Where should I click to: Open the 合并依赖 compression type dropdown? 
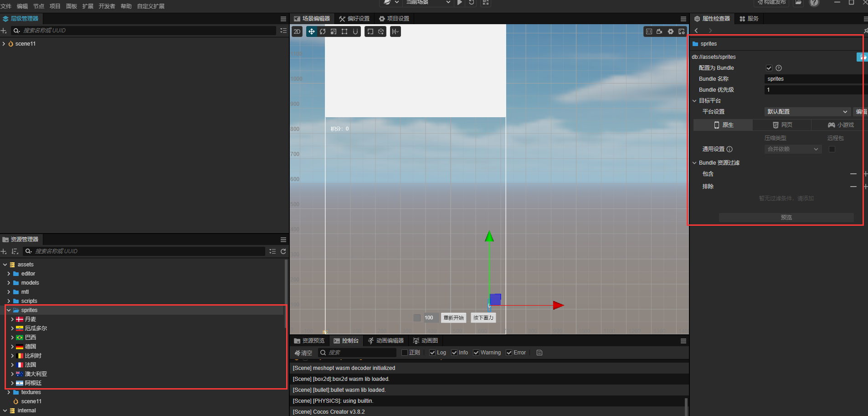pyautogui.click(x=793, y=149)
